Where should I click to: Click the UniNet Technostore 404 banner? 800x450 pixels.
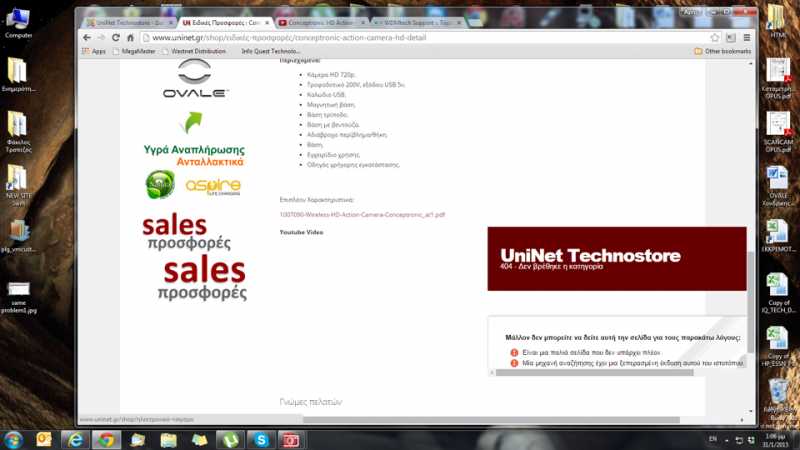pyautogui.click(x=617, y=259)
